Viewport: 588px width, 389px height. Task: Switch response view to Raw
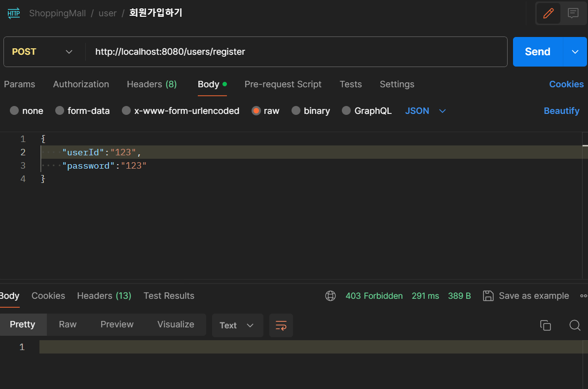click(x=68, y=324)
